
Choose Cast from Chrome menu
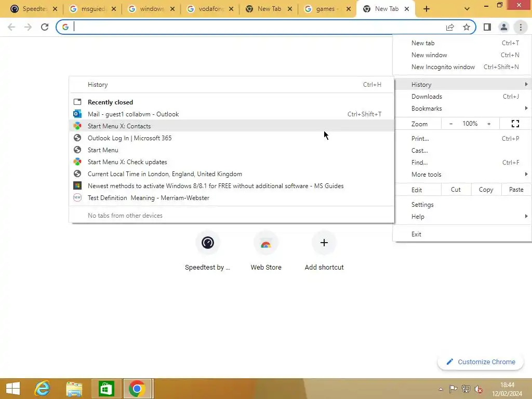pyautogui.click(x=462, y=150)
